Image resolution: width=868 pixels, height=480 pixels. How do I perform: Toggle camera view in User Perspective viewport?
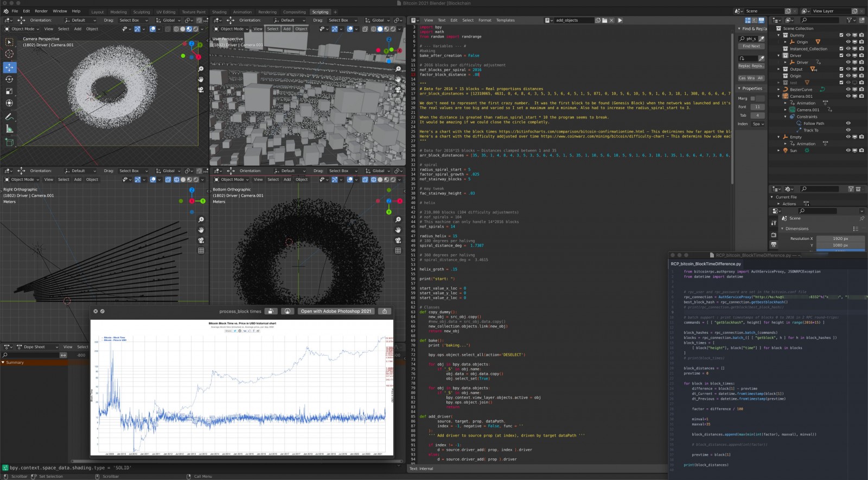398,89
